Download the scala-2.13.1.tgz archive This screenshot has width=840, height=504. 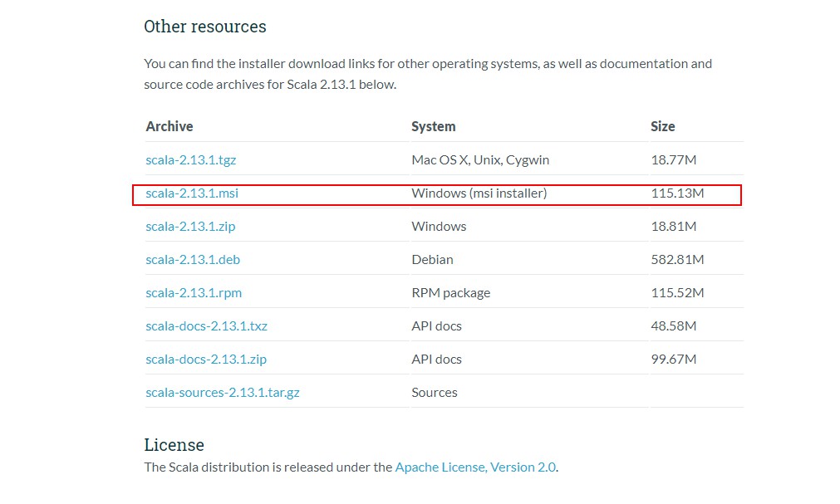point(191,160)
